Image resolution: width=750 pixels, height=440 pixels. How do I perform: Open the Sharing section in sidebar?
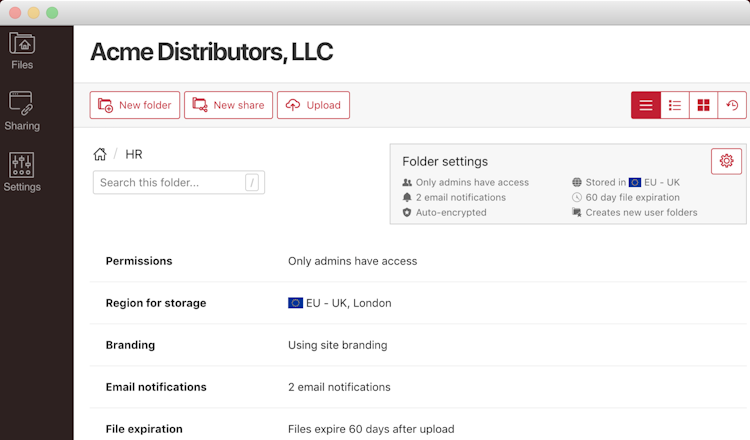coord(22,111)
